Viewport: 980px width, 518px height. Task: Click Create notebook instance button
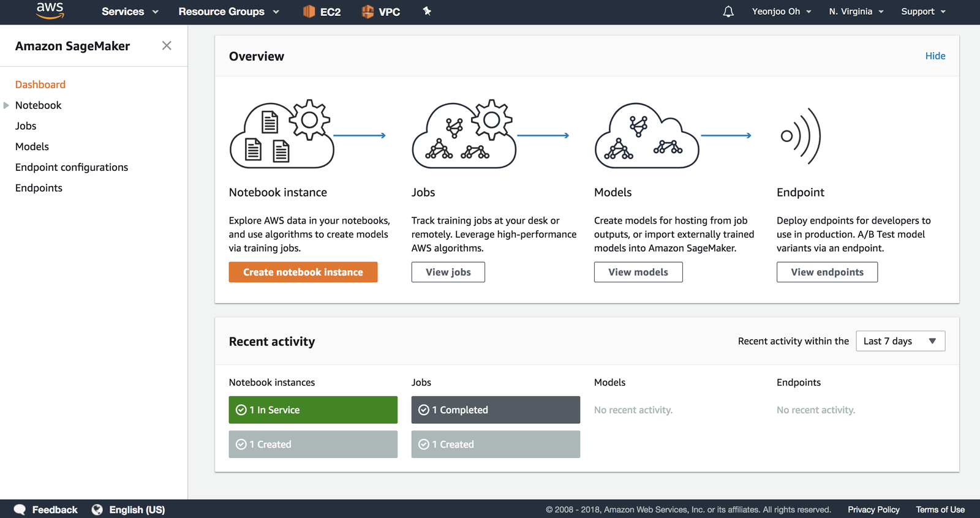click(303, 272)
